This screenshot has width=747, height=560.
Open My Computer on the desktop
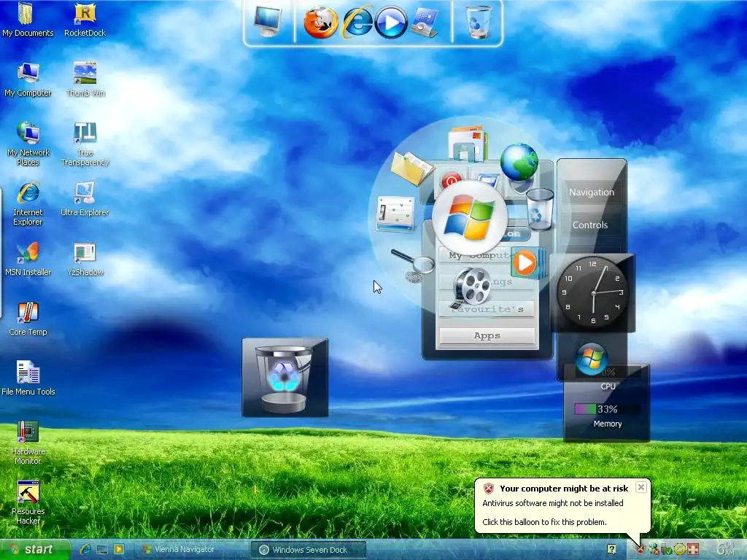coord(28,79)
